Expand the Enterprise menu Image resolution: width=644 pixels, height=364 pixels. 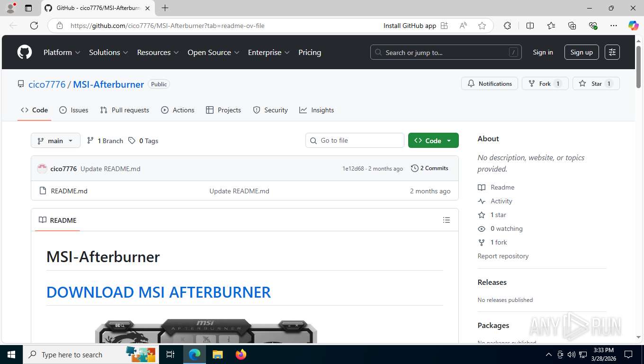[268, 52]
